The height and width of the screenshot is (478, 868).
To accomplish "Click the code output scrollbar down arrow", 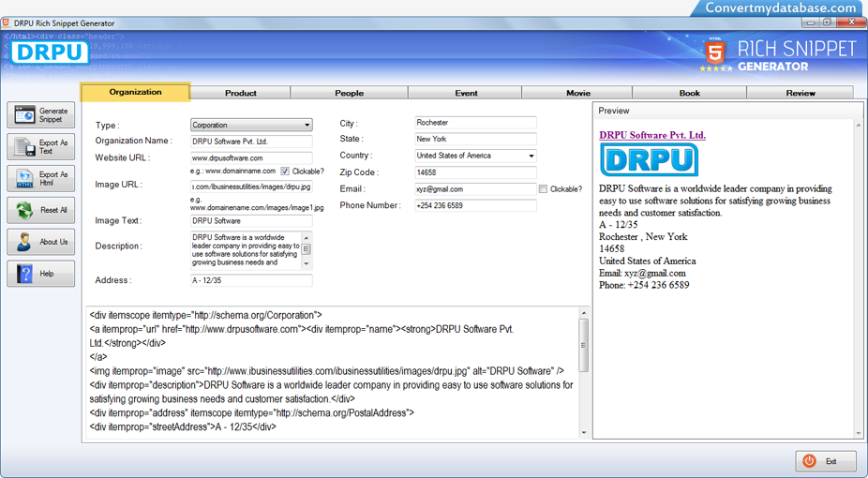I will [x=583, y=433].
